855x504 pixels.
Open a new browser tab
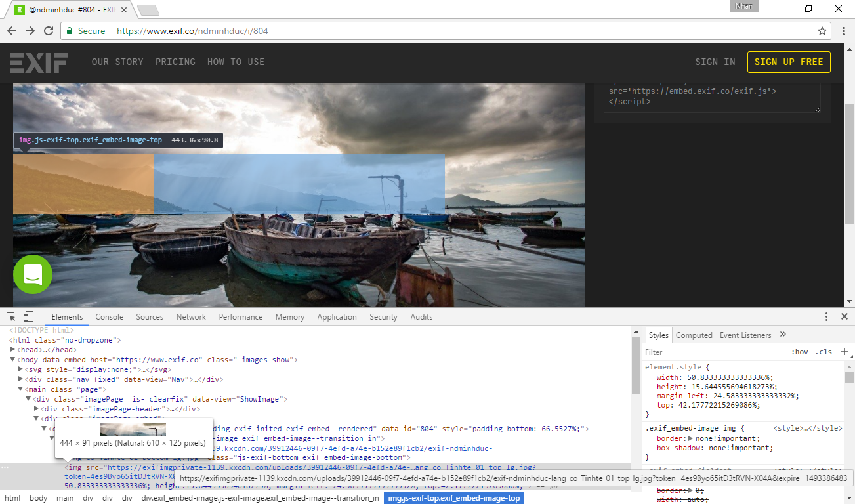(x=148, y=10)
